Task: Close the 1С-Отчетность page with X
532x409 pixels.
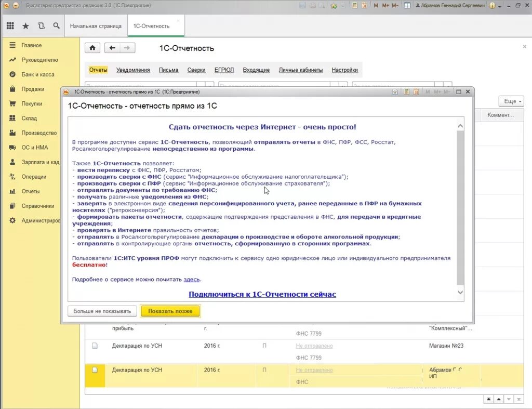Action: click(525, 46)
